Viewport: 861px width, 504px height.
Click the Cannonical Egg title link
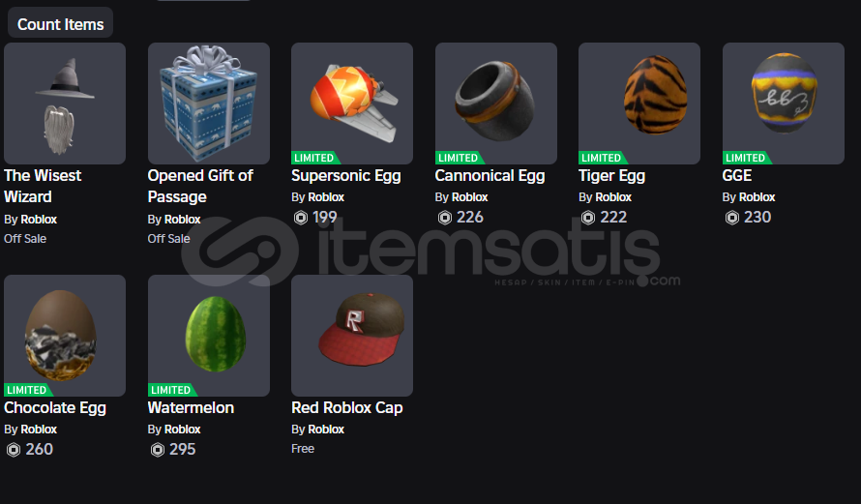coord(490,176)
